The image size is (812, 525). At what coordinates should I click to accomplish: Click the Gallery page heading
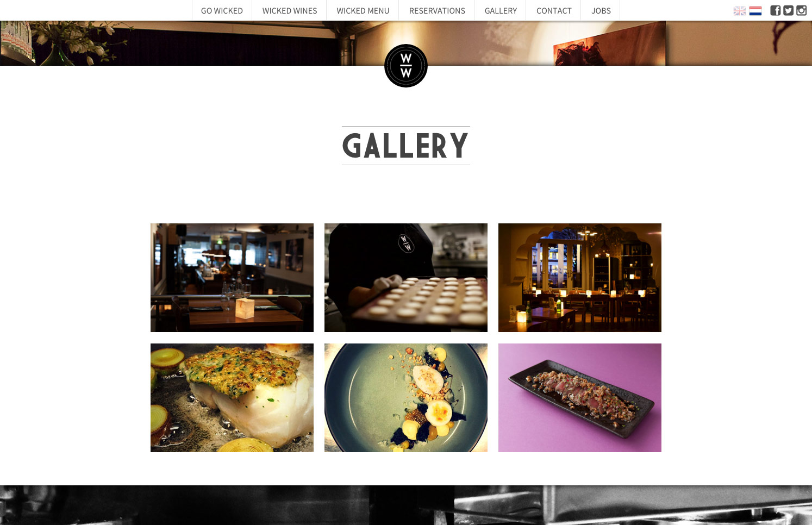(x=405, y=146)
